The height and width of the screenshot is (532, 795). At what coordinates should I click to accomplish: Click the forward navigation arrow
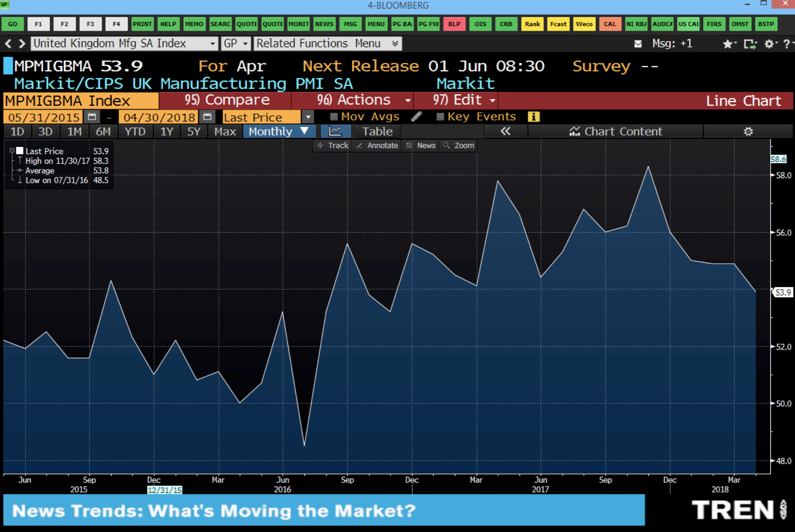[22, 44]
